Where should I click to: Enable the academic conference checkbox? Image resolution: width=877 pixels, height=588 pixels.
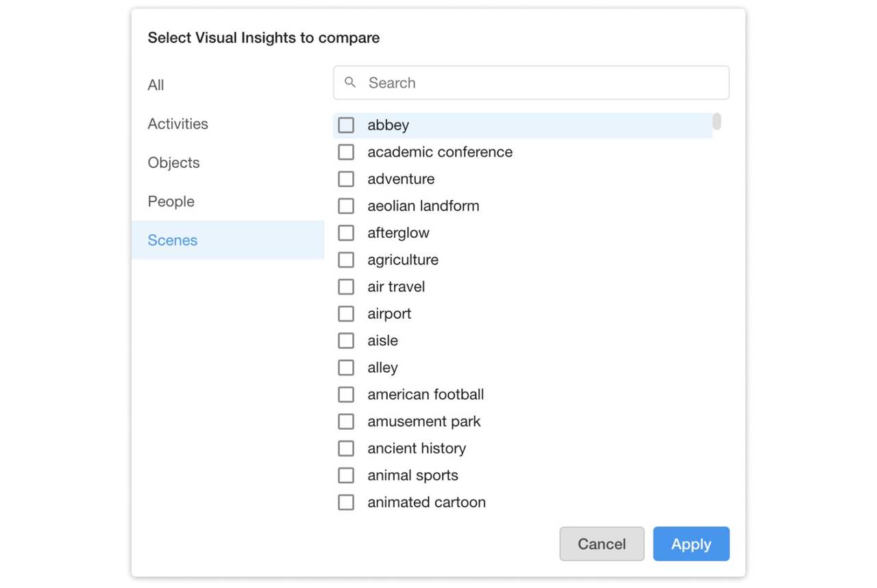coord(346,152)
